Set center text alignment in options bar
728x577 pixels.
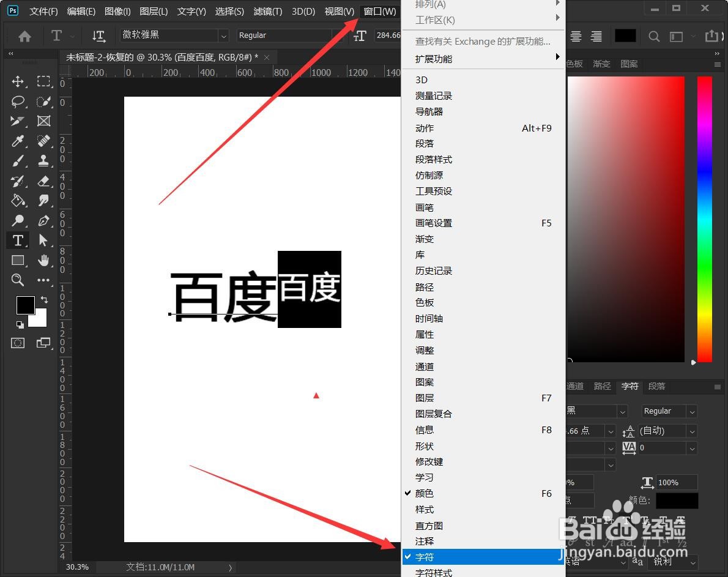576,36
